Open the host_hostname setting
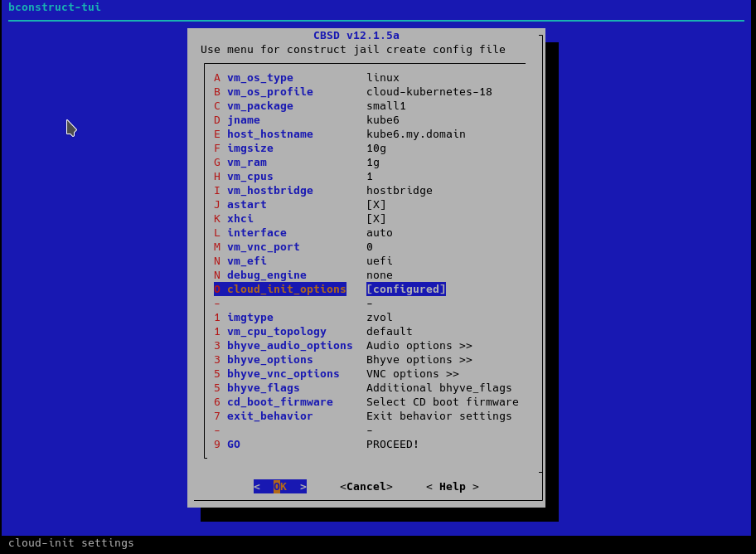756x554 pixels. point(339,134)
